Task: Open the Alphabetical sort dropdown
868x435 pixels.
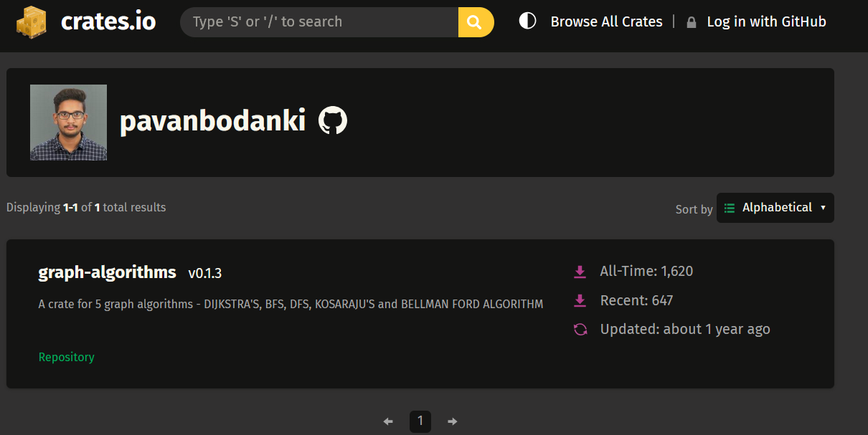Action: 775,208
